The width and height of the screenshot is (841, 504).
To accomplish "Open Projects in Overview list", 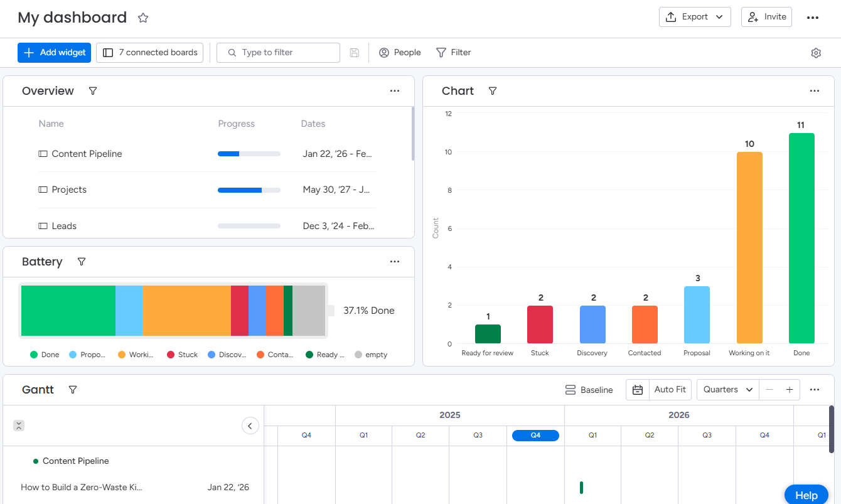I will pos(69,190).
